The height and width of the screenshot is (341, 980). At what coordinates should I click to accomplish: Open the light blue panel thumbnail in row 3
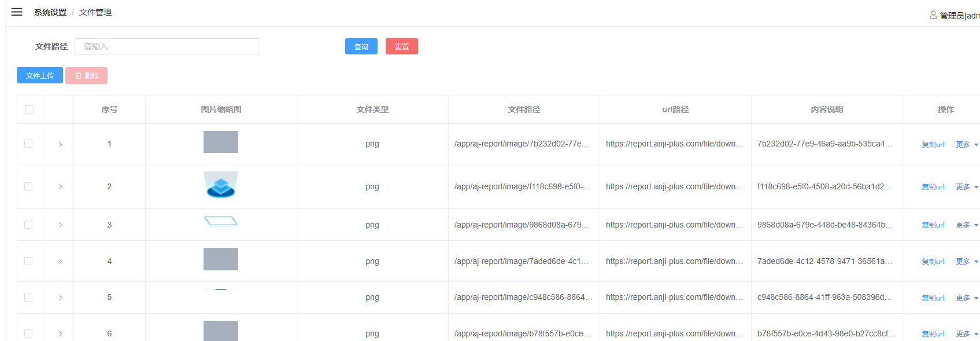(221, 221)
